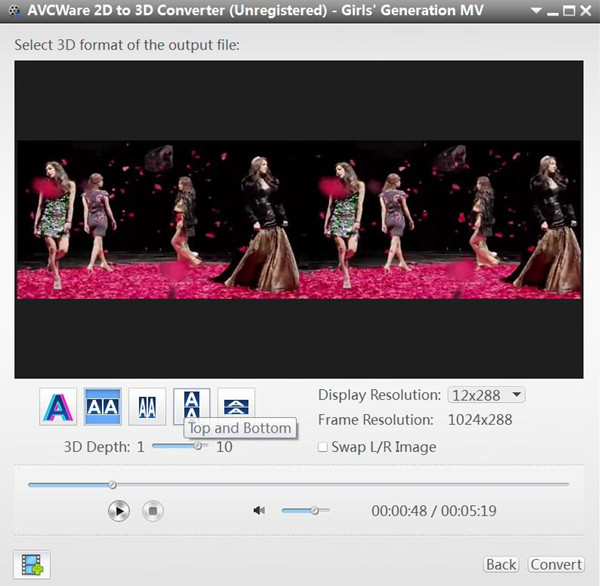Play the video preview

pyautogui.click(x=119, y=511)
